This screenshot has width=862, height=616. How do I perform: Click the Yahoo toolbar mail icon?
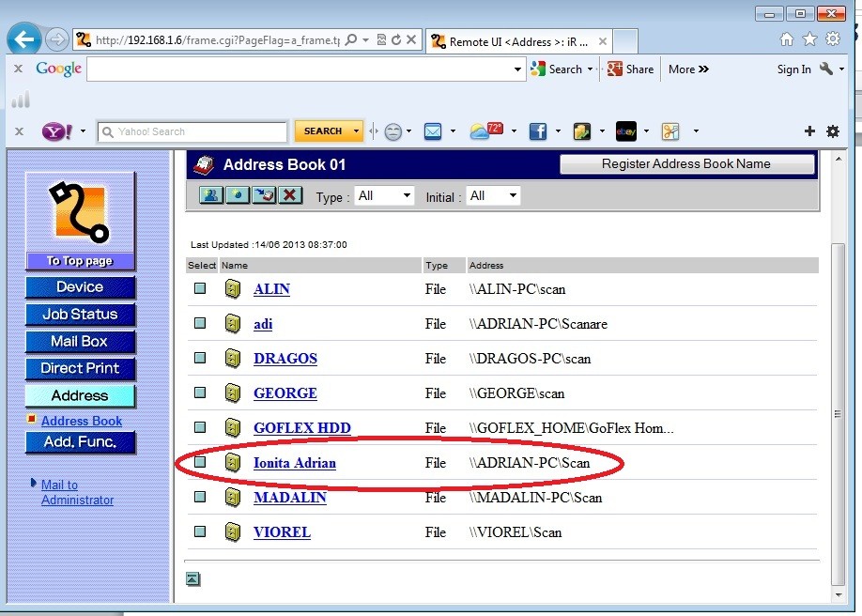[433, 131]
